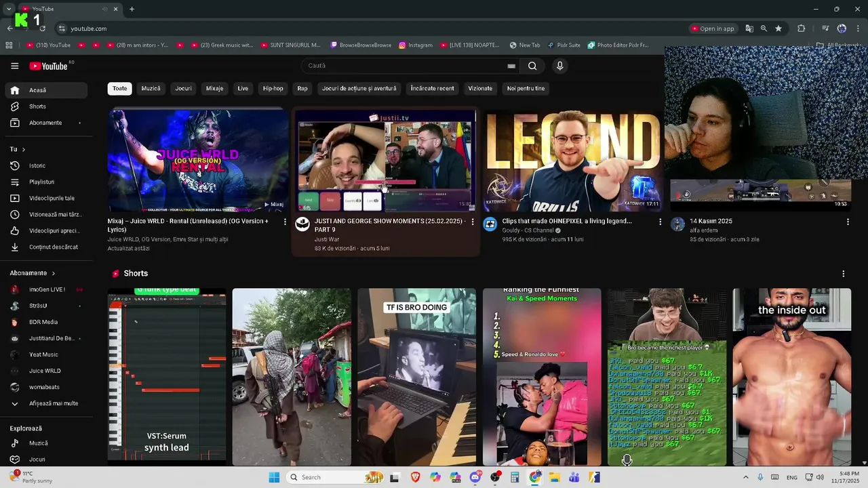Open Videoclipurile tale in sidebar

46,198
